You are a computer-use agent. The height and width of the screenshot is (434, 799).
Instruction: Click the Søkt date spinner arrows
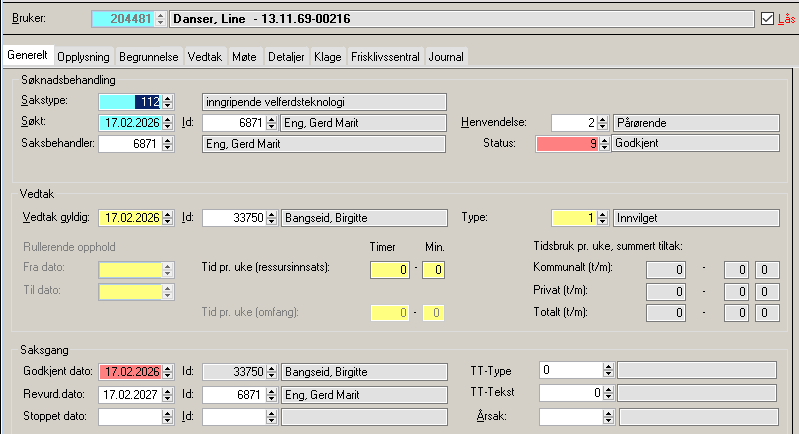pyautogui.click(x=168, y=123)
